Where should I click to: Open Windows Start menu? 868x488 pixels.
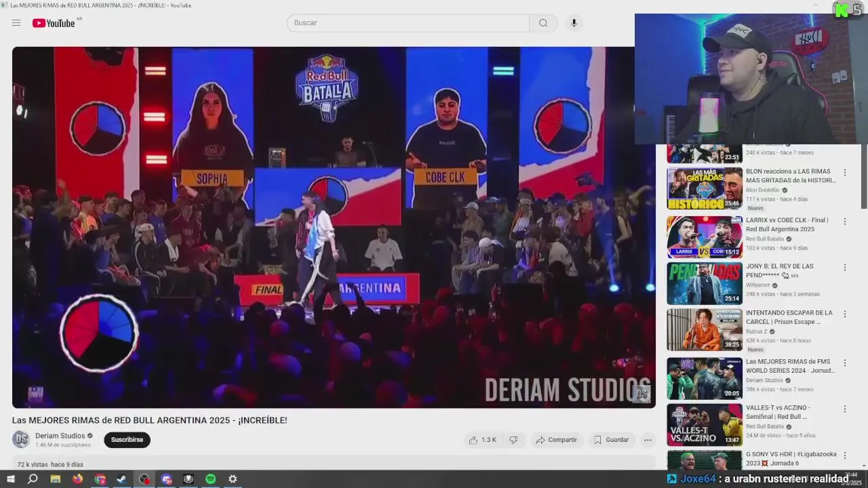[11, 479]
